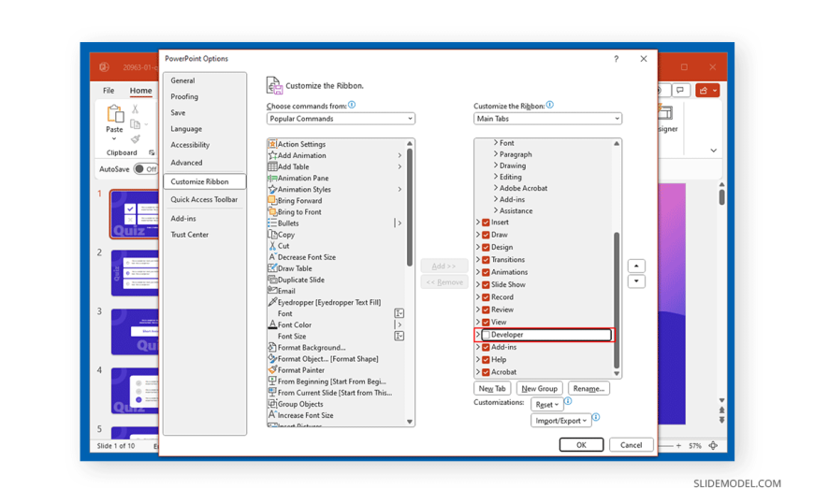Click the Format Painter command icon

point(272,370)
